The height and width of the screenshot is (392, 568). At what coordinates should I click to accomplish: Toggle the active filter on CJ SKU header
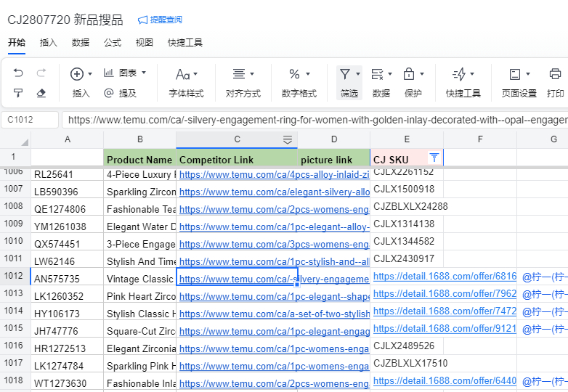point(434,157)
